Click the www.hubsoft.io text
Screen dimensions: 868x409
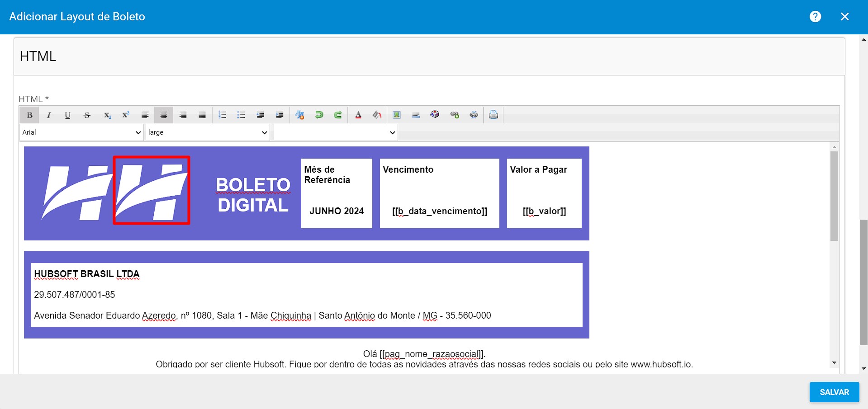click(x=660, y=364)
